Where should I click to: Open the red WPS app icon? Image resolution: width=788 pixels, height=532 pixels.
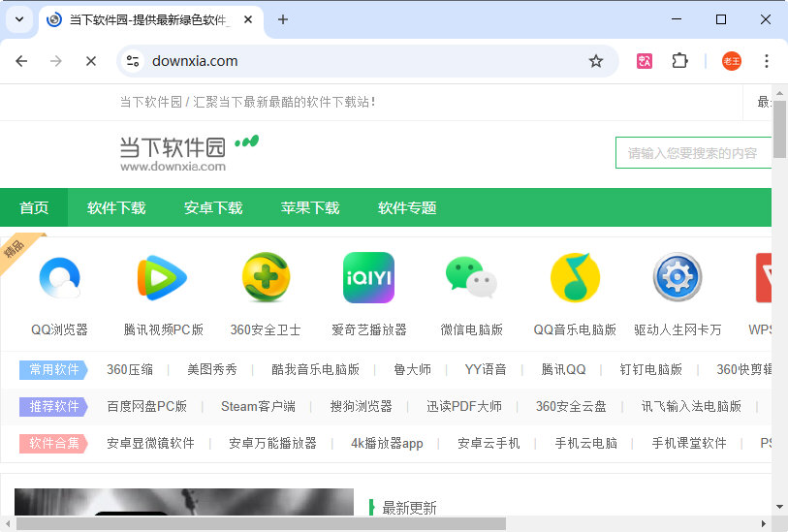click(x=764, y=277)
